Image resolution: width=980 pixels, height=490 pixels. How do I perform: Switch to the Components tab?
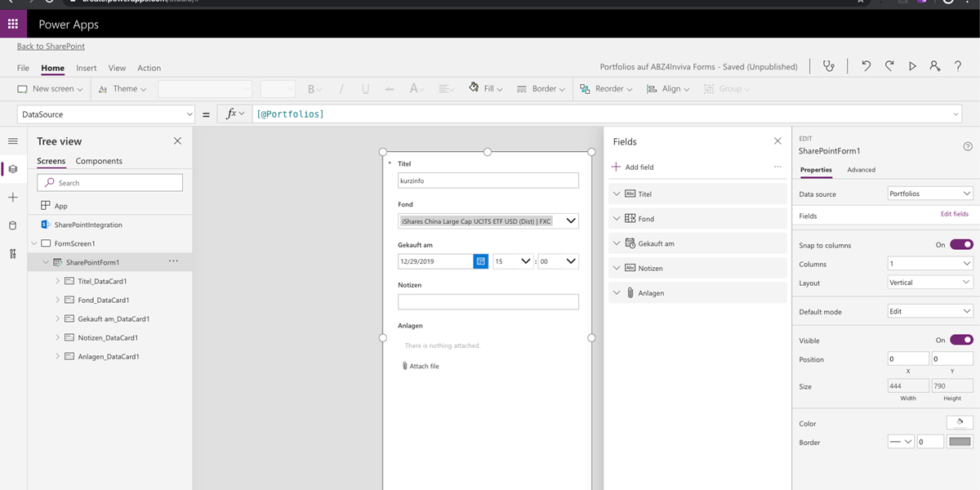pyautogui.click(x=99, y=161)
